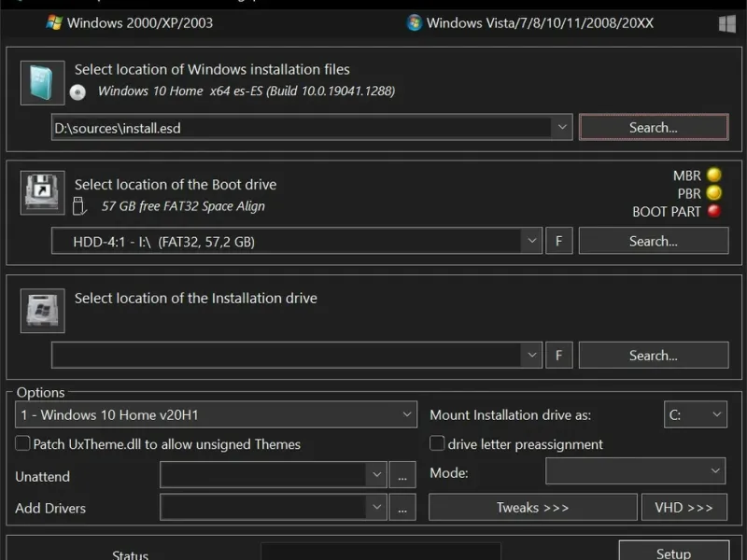Click the Boot drive floppy disk icon

(42, 193)
